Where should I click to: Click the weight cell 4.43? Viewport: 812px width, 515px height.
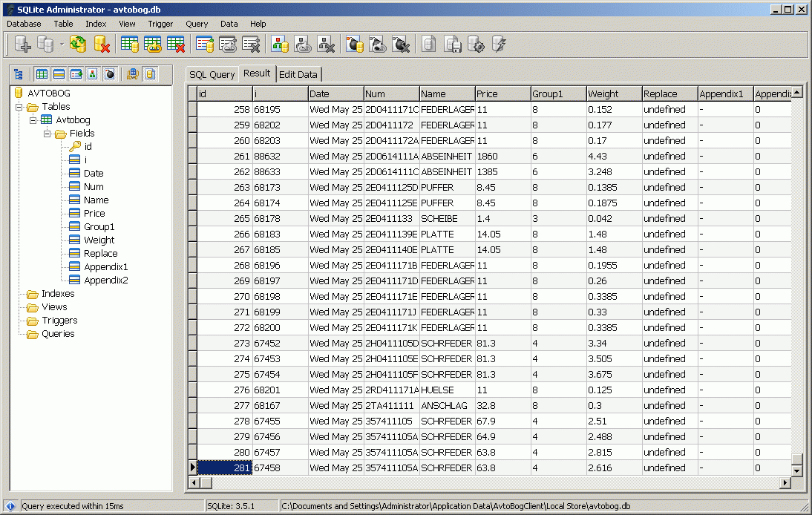coord(614,156)
